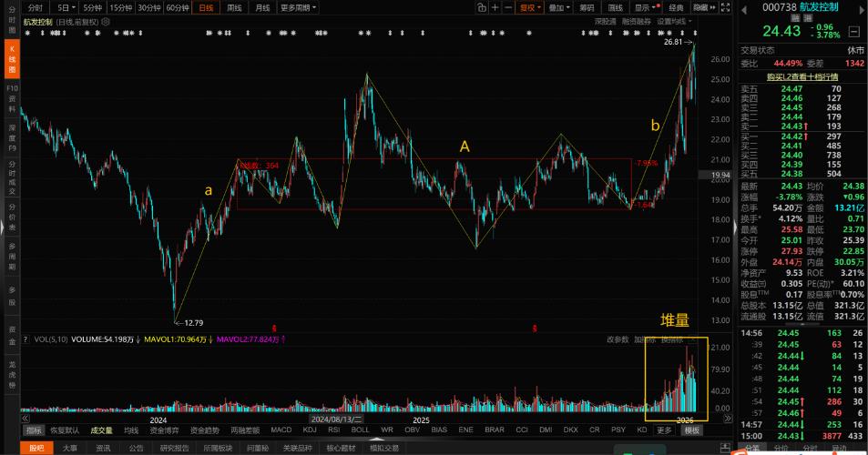Viewport: 868px width, 455px height.
Task: Toggle 画线 drawing tools
Action: 615,8
